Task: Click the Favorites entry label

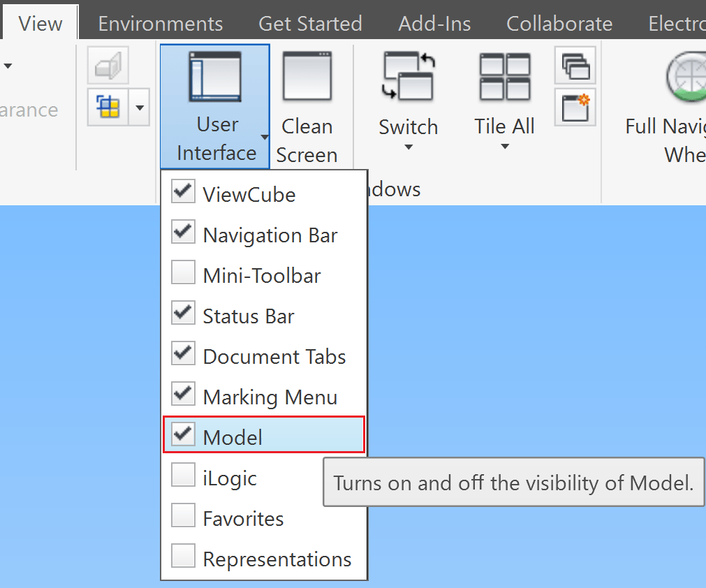Action: pos(243,519)
